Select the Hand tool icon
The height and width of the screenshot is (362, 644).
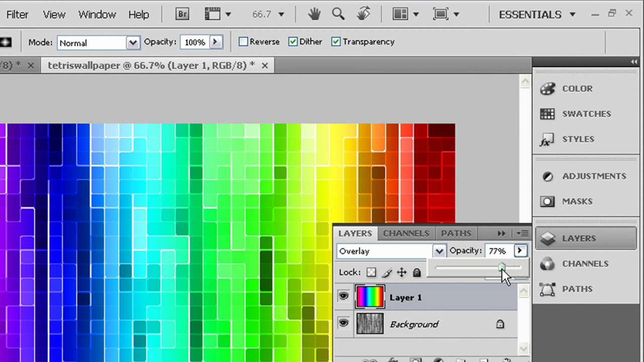[x=314, y=14]
